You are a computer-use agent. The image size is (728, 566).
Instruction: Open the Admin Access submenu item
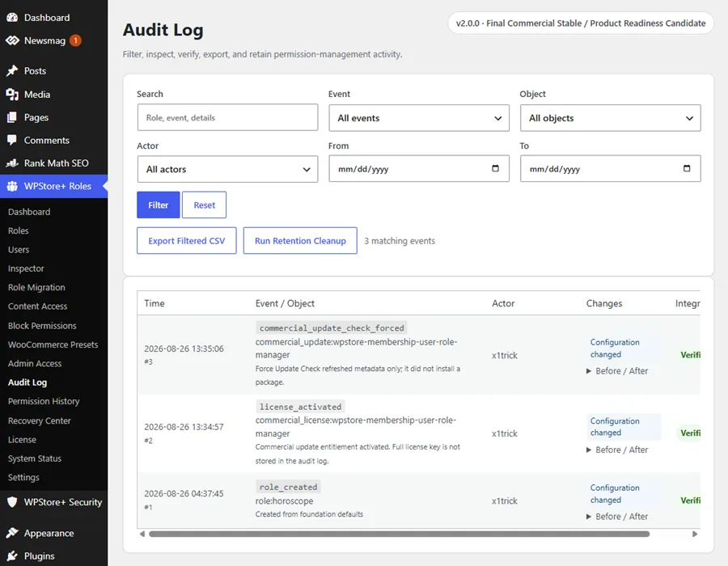coord(35,364)
